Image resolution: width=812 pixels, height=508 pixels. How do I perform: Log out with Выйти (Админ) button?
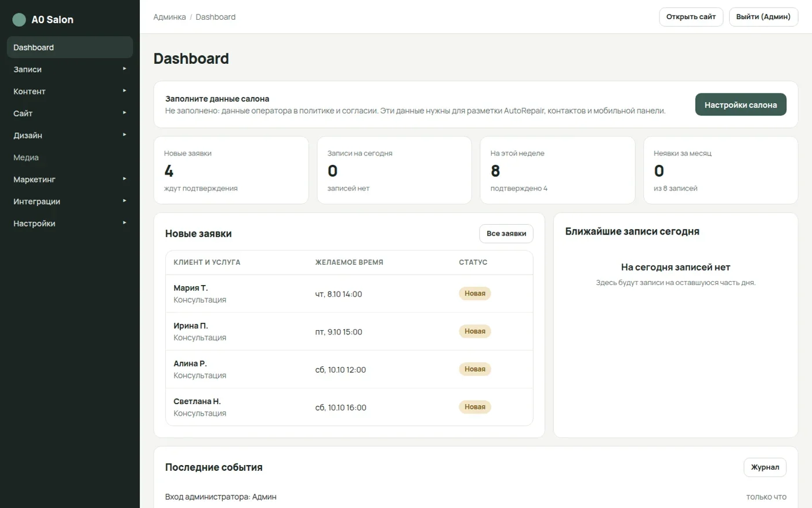(763, 17)
